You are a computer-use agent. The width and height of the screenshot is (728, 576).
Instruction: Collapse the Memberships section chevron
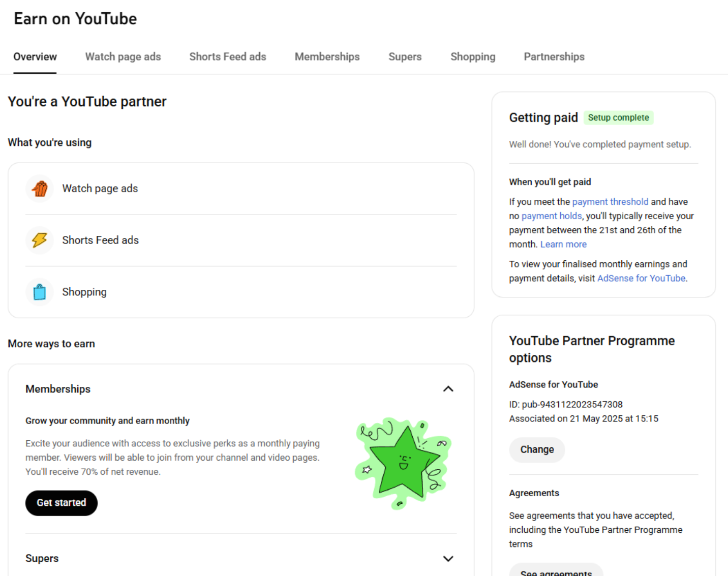[x=448, y=389]
